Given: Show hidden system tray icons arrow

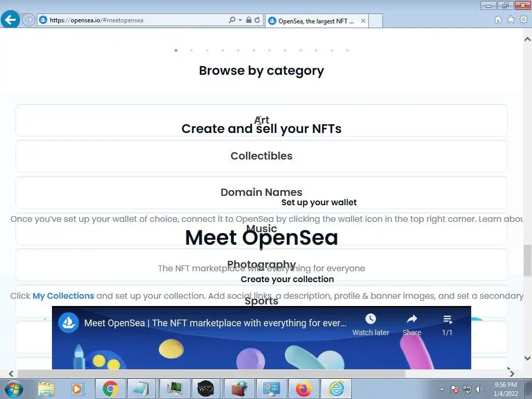Looking at the screenshot, I should (x=442, y=389).
